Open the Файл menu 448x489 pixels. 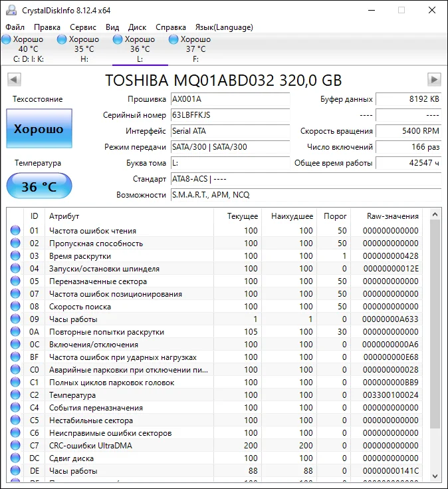click(15, 27)
